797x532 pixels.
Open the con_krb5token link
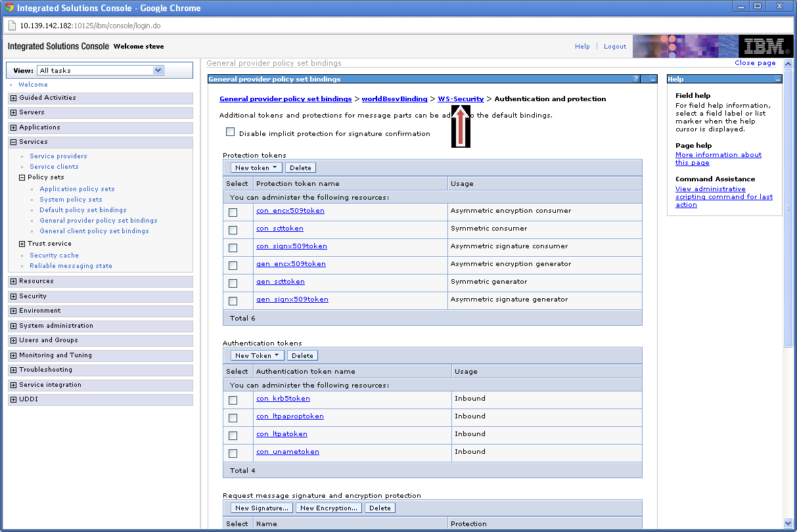point(283,399)
